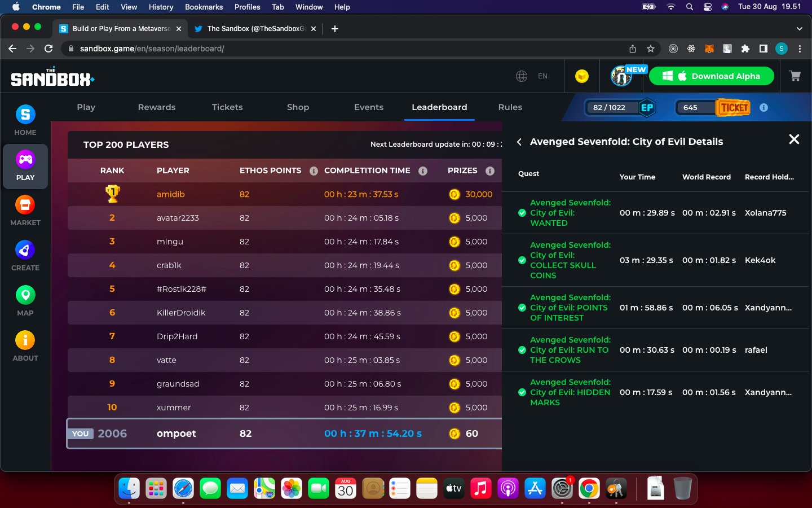Open the Profiles menu

tap(247, 7)
